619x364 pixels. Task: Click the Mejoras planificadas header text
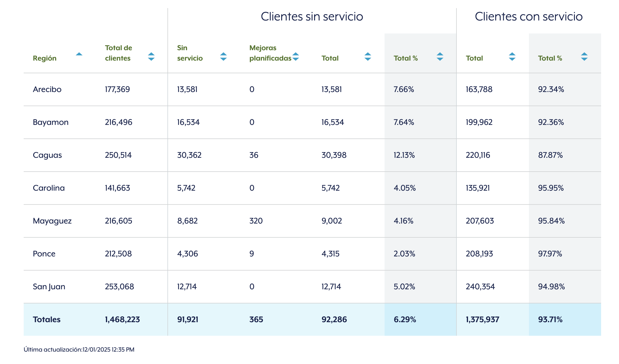[x=270, y=53]
